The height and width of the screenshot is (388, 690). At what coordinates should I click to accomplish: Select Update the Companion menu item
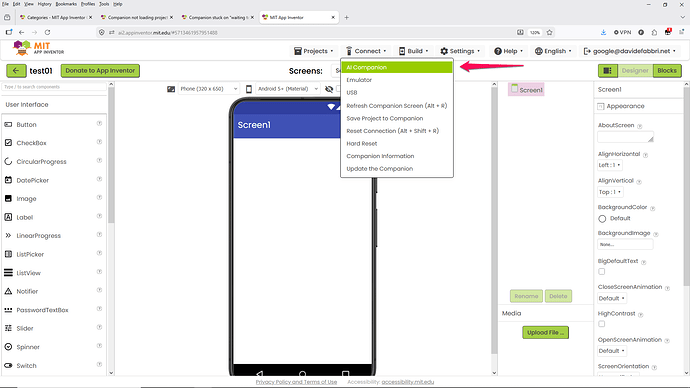click(x=396, y=168)
